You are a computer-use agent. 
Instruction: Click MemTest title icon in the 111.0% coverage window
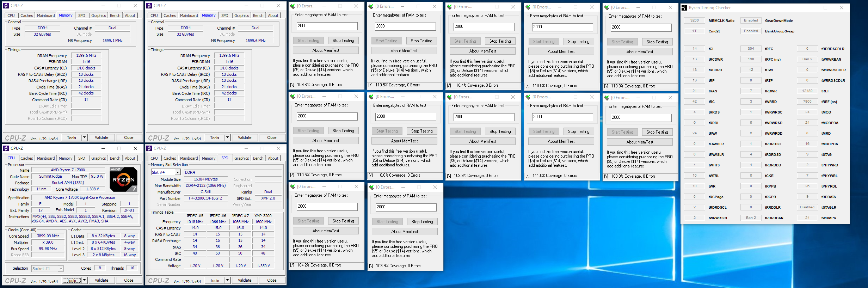pyautogui.click(x=528, y=97)
